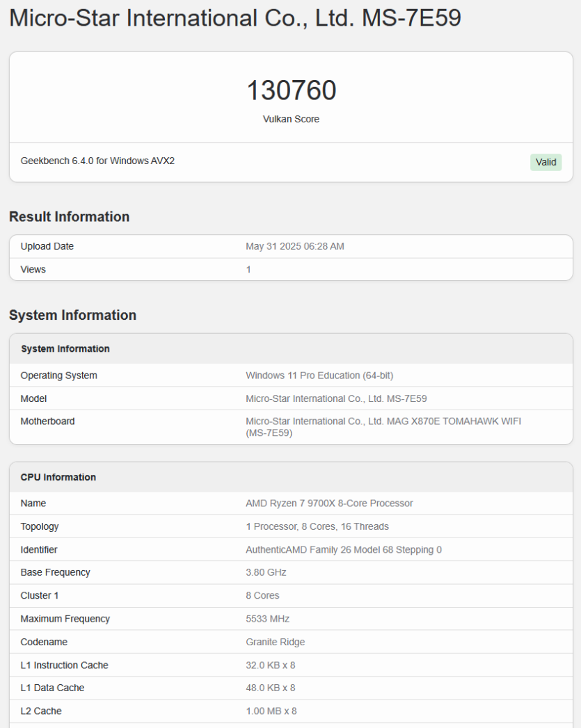581x728 pixels.
Task: Click the L1 Data Cache label
Action: pos(52,688)
